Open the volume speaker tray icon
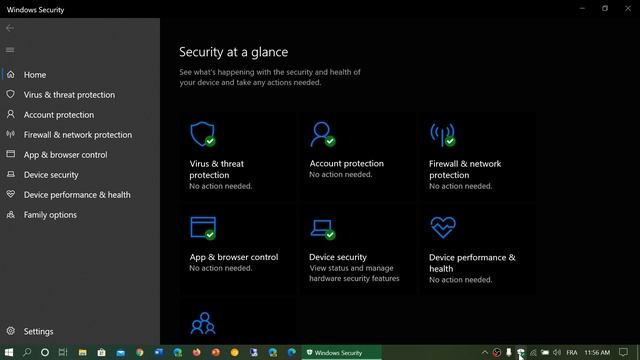The image size is (640, 360). [557, 352]
